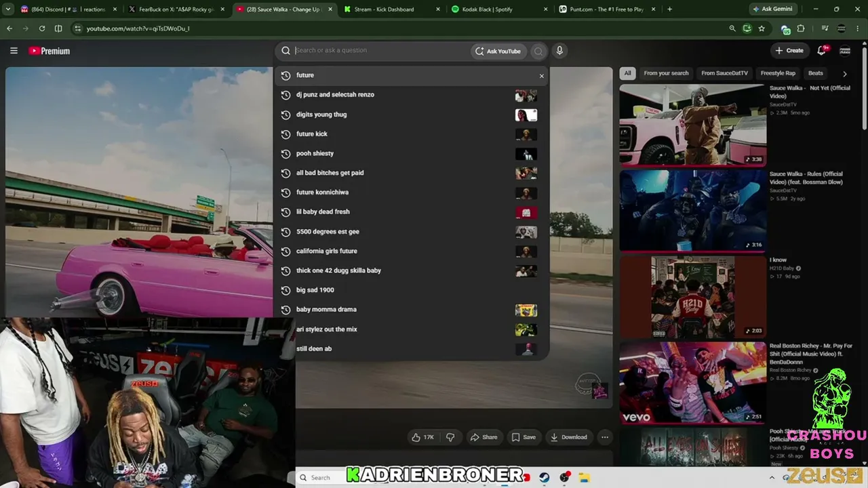The image size is (868, 488).
Task: Switch to the Kodak Black Spotify tab
Action: pyautogui.click(x=500, y=9)
